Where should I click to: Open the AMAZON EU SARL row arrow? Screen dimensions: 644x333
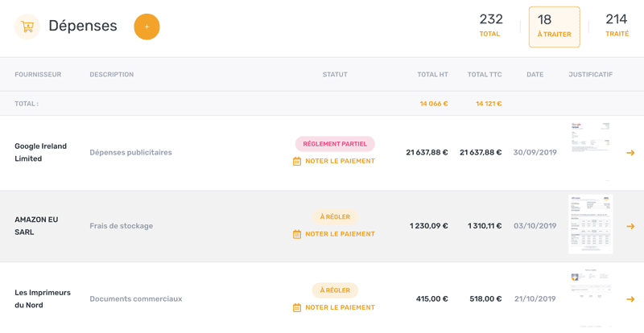pyautogui.click(x=630, y=226)
